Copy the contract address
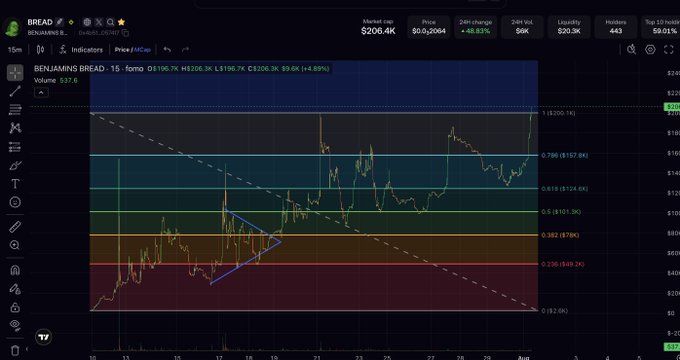This screenshot has width=680, height=360. click(x=125, y=33)
